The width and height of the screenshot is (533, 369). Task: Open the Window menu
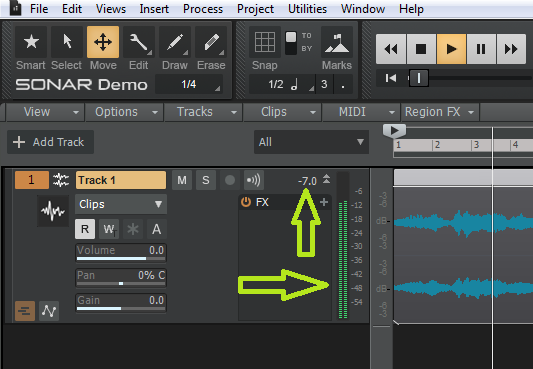click(x=363, y=9)
